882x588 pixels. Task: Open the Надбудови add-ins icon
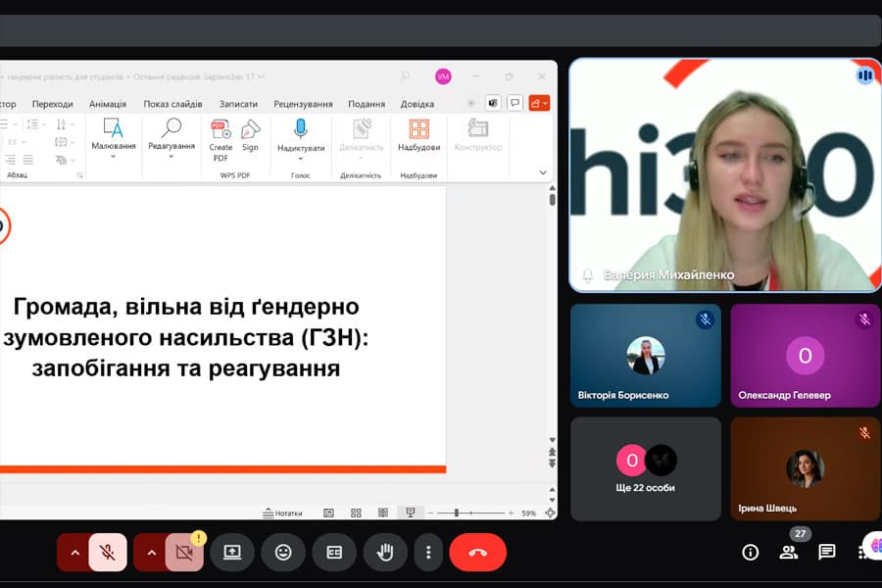click(x=418, y=135)
